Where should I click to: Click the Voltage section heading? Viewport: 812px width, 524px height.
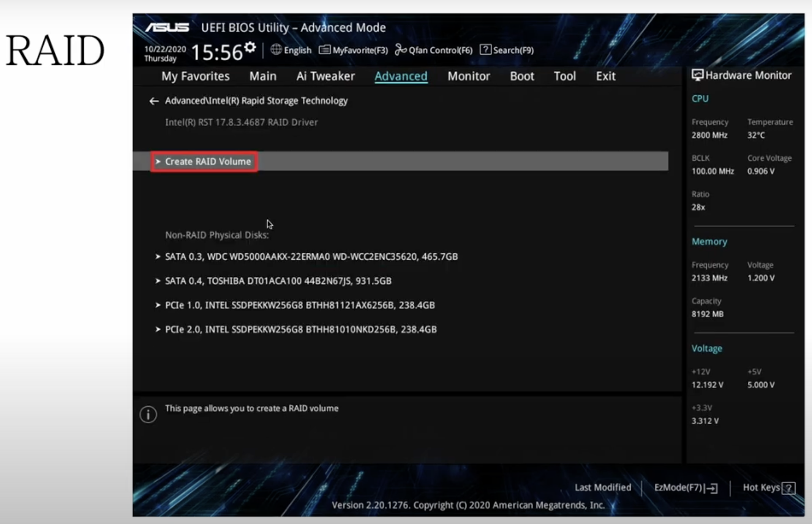point(707,349)
